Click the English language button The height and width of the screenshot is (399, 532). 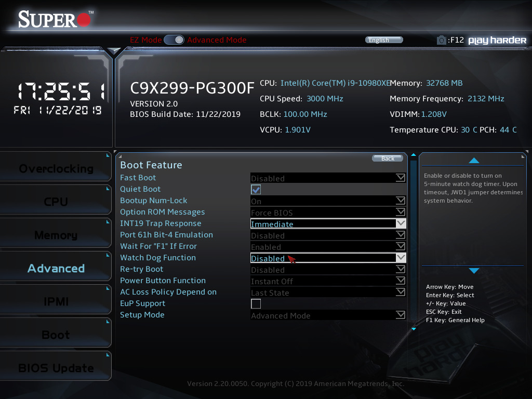(x=384, y=40)
